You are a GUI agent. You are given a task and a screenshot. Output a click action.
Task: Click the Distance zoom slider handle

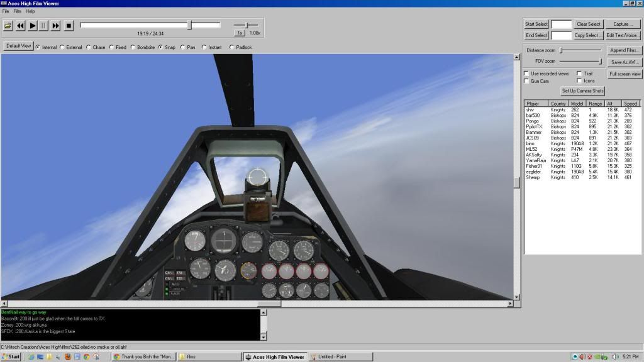[x=562, y=50]
